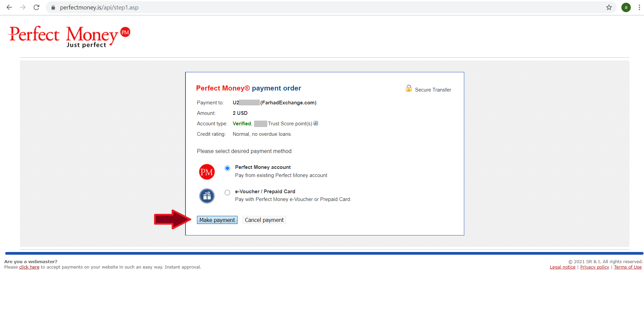Click the Perfect Money logo
The width and height of the screenshot is (644, 328).
click(x=69, y=36)
